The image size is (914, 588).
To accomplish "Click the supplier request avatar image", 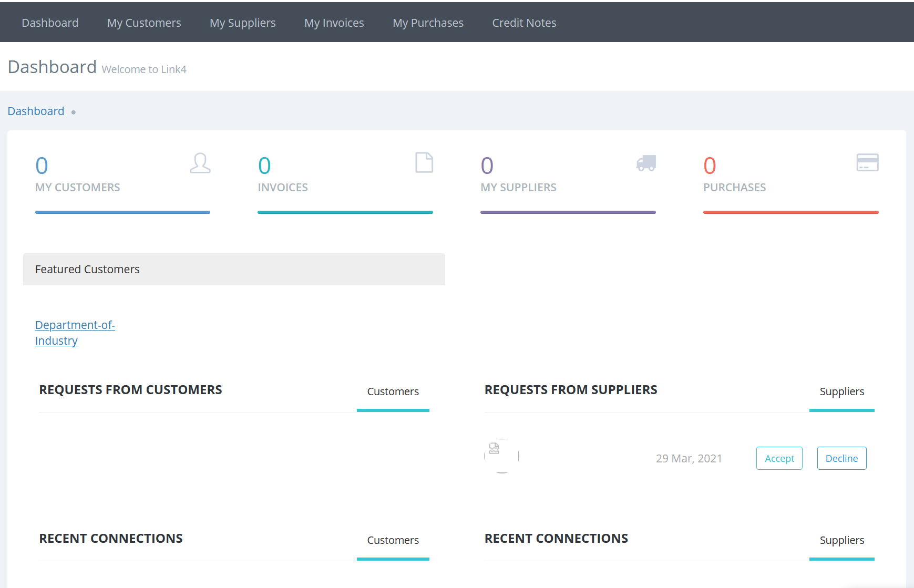I will (502, 456).
